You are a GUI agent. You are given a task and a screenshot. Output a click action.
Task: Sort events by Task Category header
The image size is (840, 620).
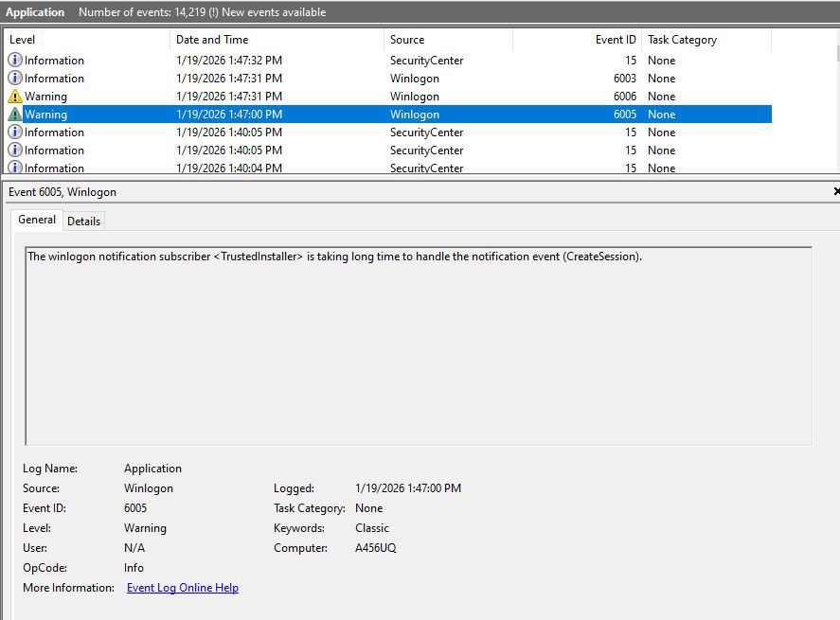[x=706, y=40]
